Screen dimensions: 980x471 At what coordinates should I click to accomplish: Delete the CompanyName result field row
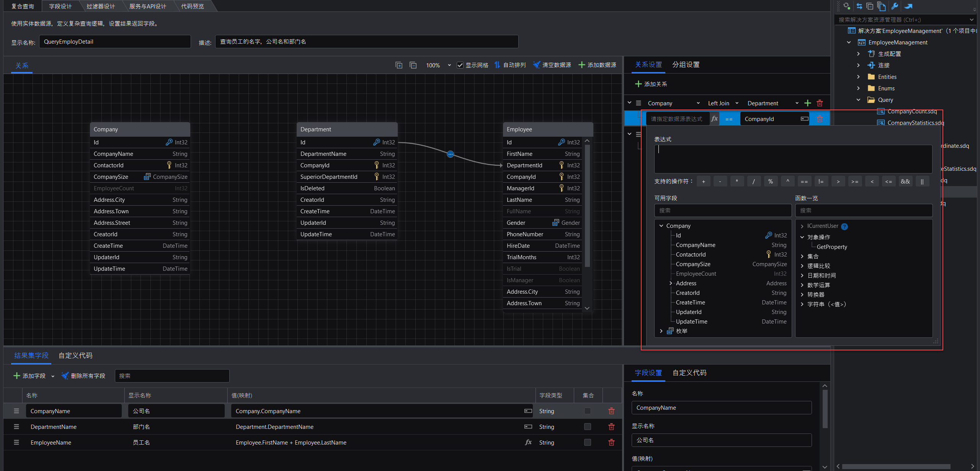611,411
